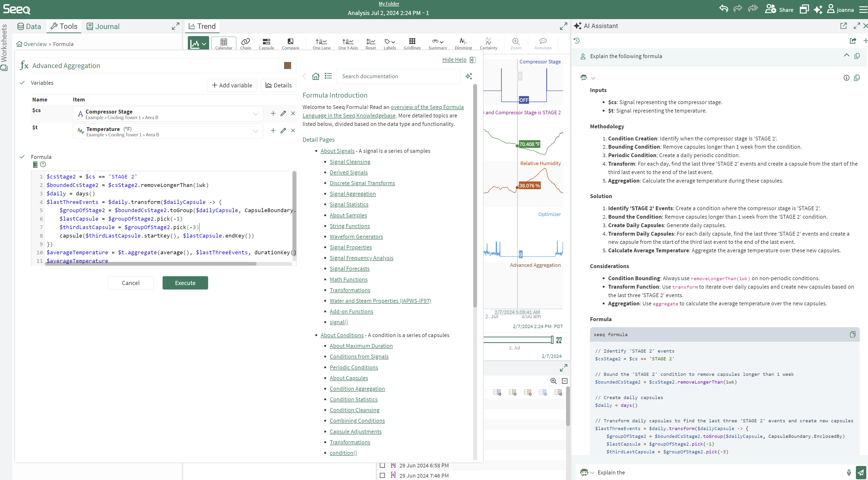This screenshot has height=480, width=868.
Task: Collapse the Explain the following formula prompt
Action: (x=846, y=55)
